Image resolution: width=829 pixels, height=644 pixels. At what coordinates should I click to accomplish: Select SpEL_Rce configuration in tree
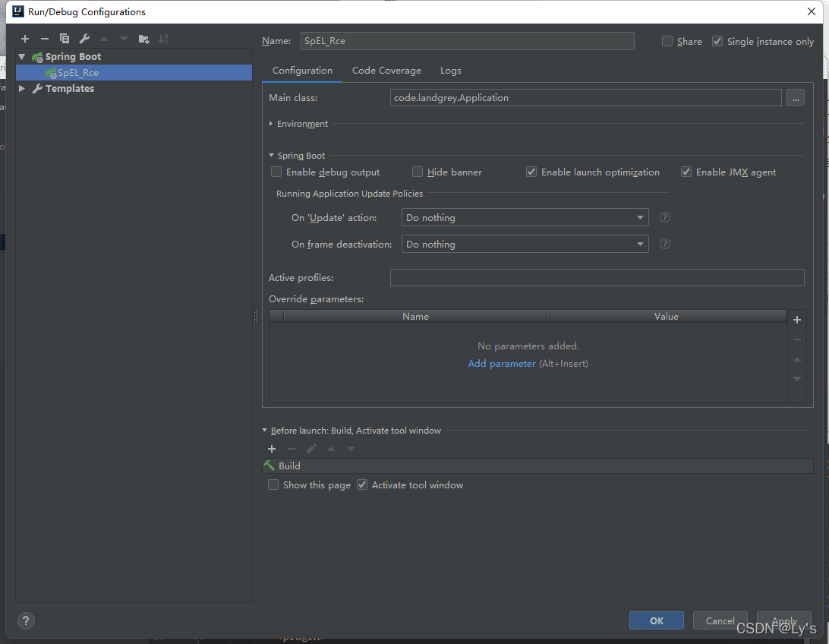coord(134,72)
